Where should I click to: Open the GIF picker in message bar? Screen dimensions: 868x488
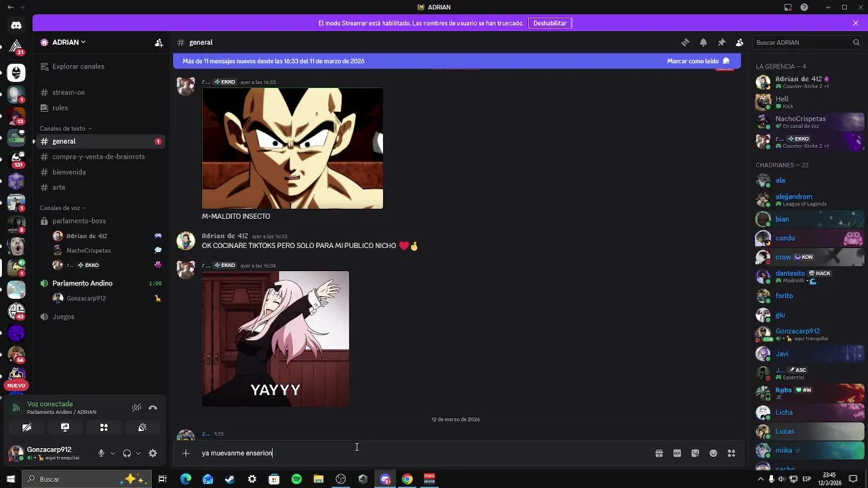point(677,453)
